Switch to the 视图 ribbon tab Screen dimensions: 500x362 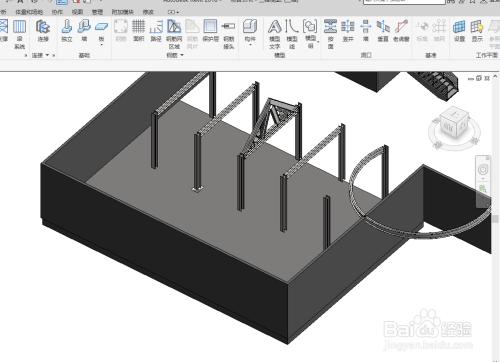point(77,12)
